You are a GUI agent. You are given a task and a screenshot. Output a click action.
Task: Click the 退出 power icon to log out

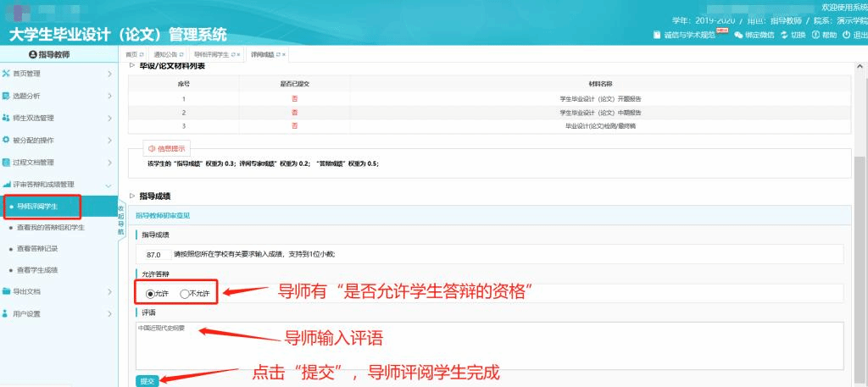pyautogui.click(x=846, y=35)
